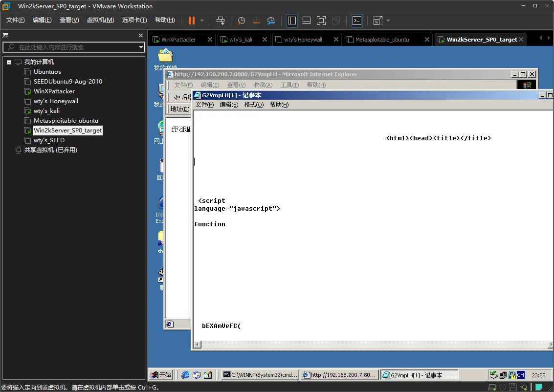The height and width of the screenshot is (392, 554).
Task: Collapse the 我的计算机 tree node
Action: (9, 62)
